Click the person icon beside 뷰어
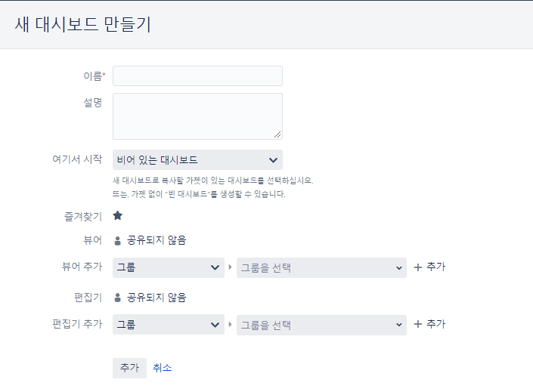This screenshot has width=533, height=392. pos(118,240)
